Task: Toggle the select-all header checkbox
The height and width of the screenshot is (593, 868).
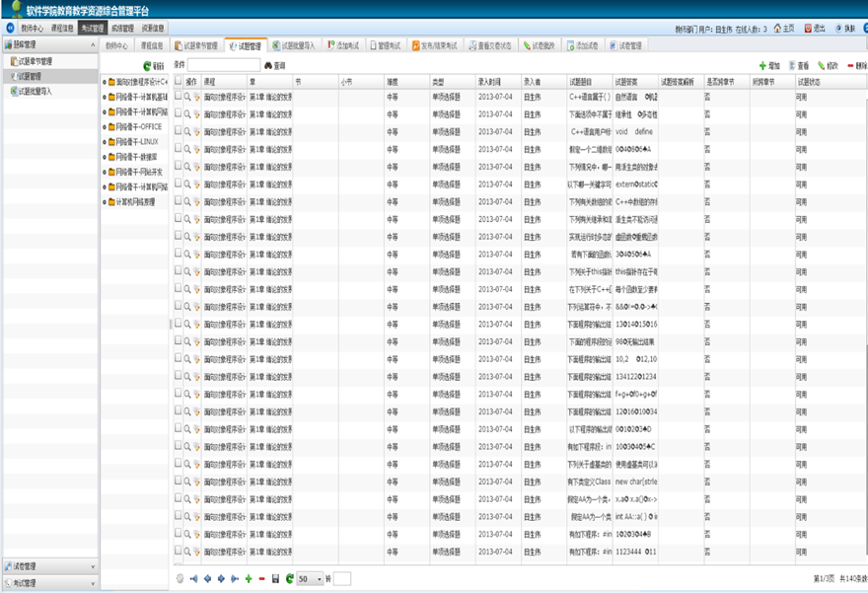Action: [x=179, y=80]
